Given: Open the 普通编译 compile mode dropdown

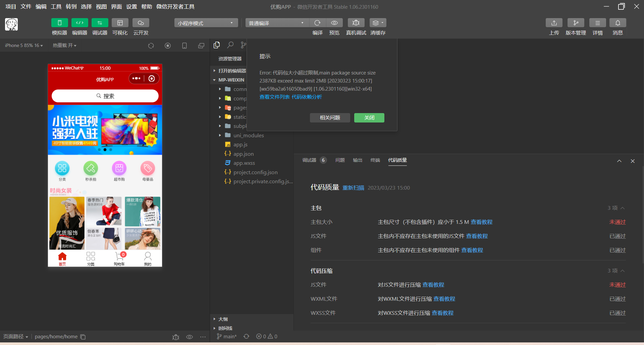Looking at the screenshot, I should click(x=277, y=23).
